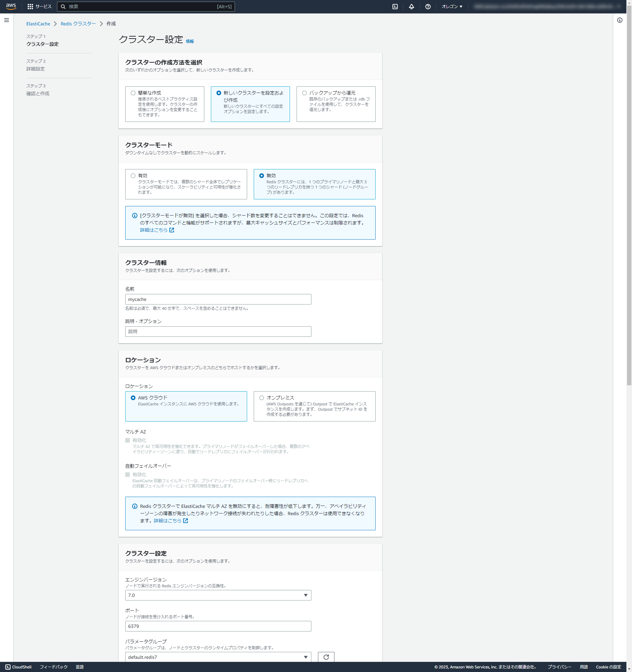Viewport: 632px width, 672px height.
Task: Open the AWS services grid menu
Action: [x=30, y=6]
